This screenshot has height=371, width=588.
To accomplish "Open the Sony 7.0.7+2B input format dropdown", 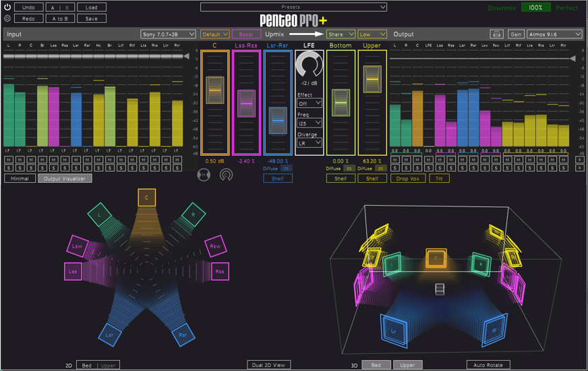I will pos(168,34).
